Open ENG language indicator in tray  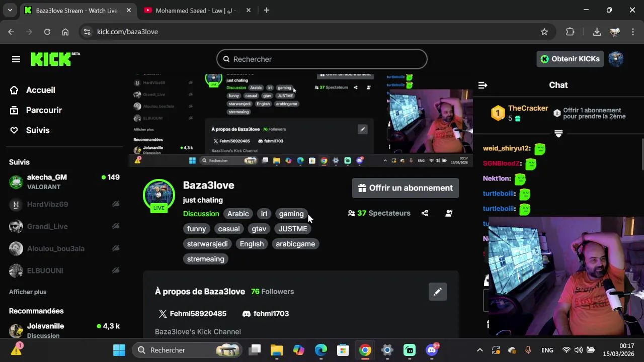point(547,350)
